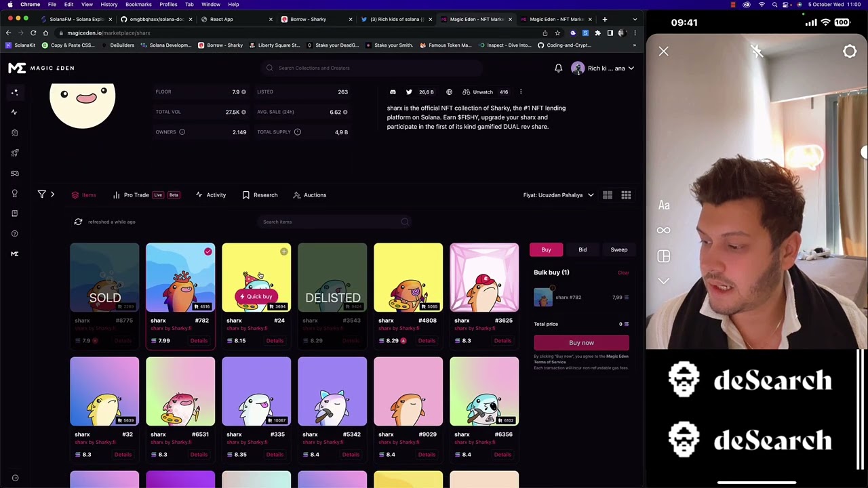This screenshot has height=488, width=868.
Task: Open the Chrome extensions puzzle icon
Action: click(x=597, y=33)
